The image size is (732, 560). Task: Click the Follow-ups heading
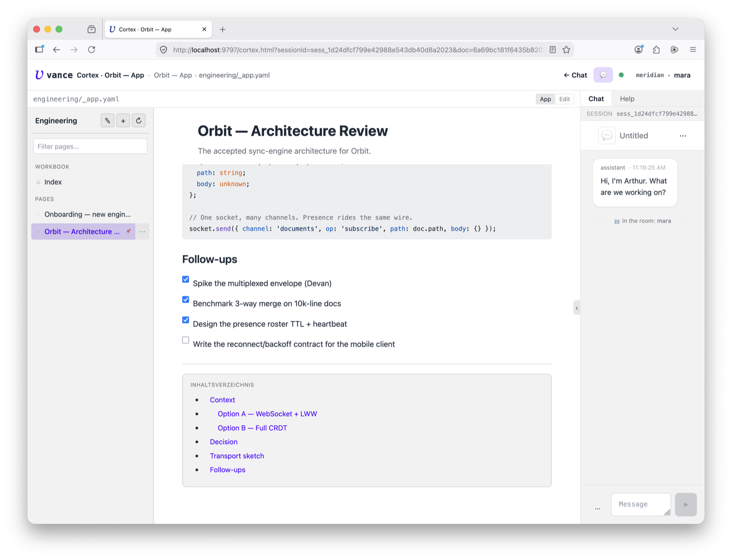210,259
